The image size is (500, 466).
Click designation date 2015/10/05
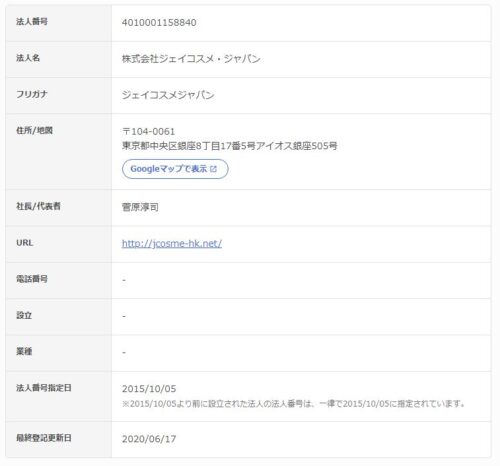point(149,389)
